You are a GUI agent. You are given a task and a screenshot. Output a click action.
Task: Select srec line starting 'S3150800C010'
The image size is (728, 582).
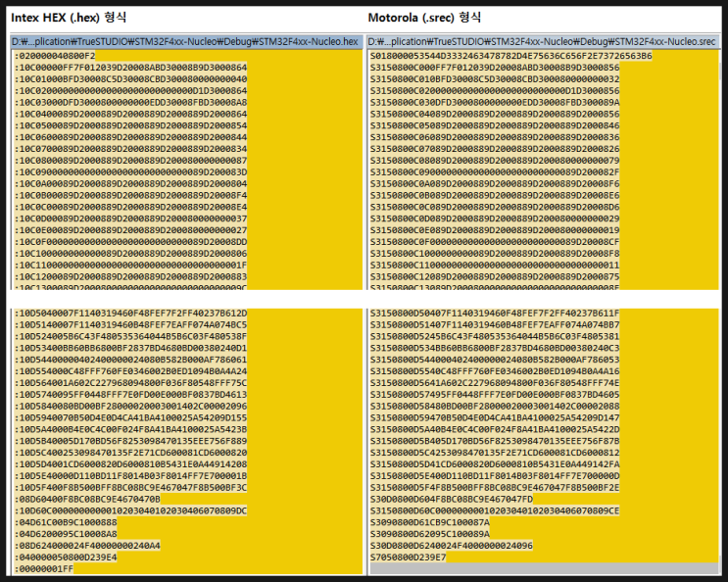(x=495, y=79)
